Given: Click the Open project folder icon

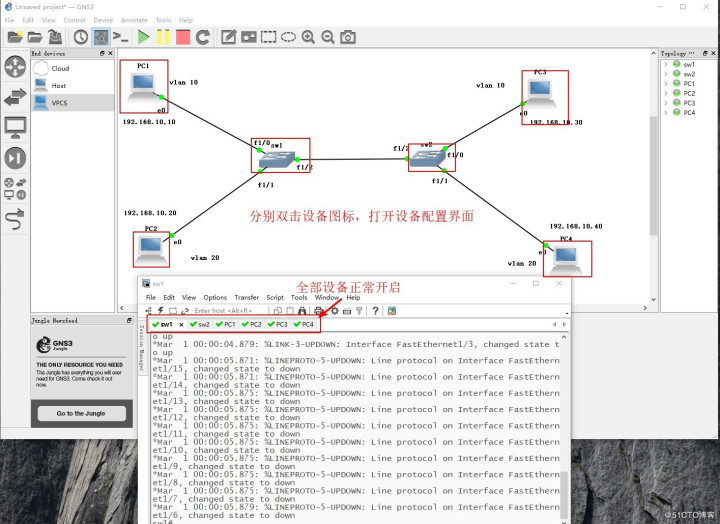Looking at the screenshot, I should point(35,37).
